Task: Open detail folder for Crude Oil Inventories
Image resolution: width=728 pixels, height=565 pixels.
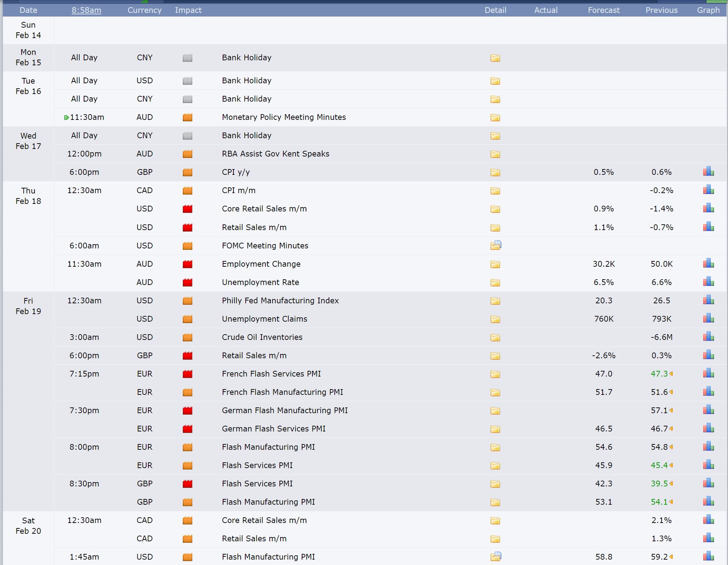Action: pos(495,337)
